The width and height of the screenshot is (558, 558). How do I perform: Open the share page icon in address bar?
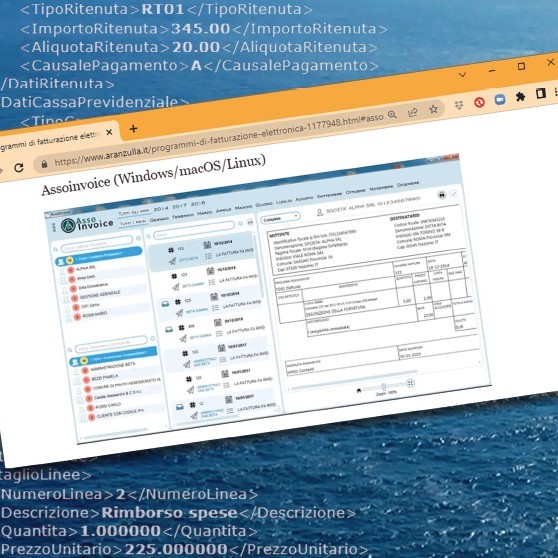[413, 112]
